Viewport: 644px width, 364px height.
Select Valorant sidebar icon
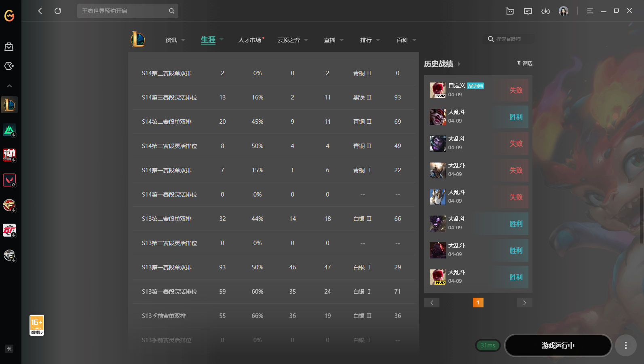[9, 180]
